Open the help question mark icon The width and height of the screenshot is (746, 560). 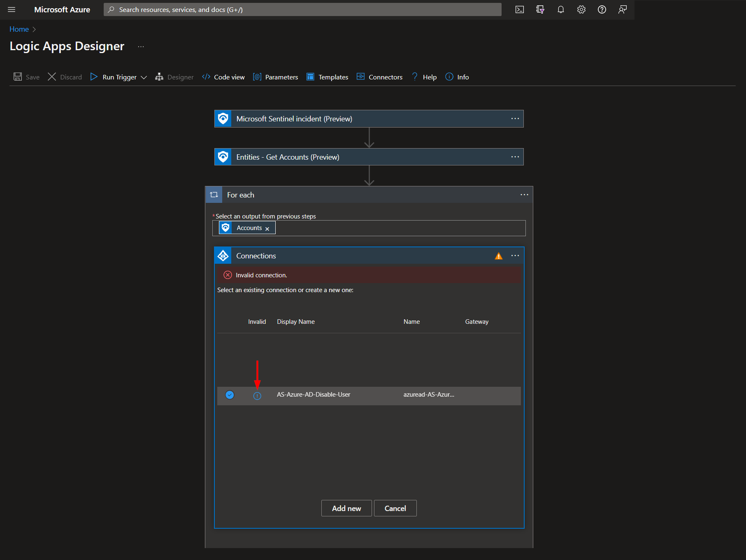[x=602, y=9]
